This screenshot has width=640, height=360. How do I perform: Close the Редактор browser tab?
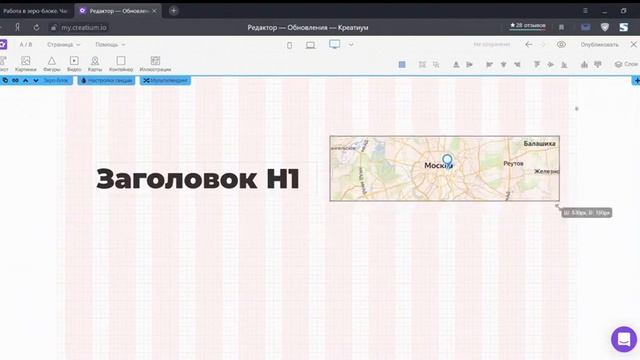coord(154,11)
